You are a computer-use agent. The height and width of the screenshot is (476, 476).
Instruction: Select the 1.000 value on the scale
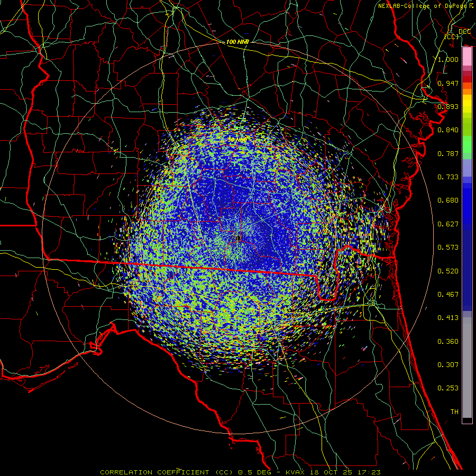(x=448, y=59)
